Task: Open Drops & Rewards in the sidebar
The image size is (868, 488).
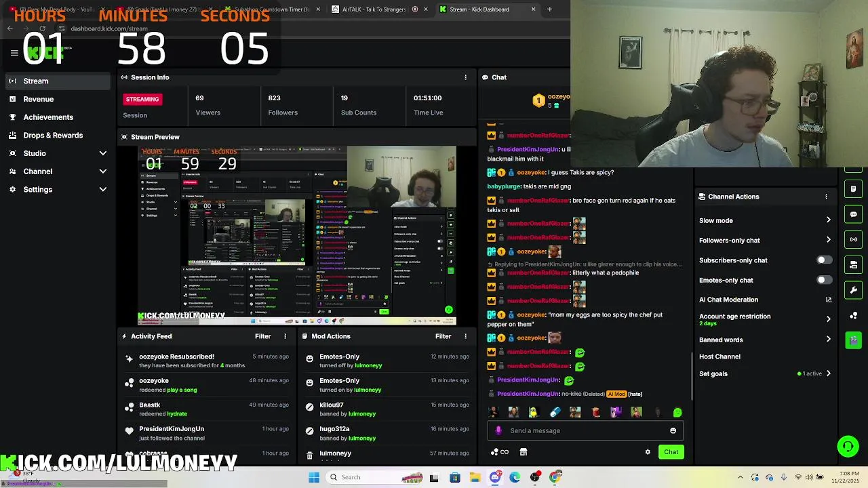Action: (58, 135)
